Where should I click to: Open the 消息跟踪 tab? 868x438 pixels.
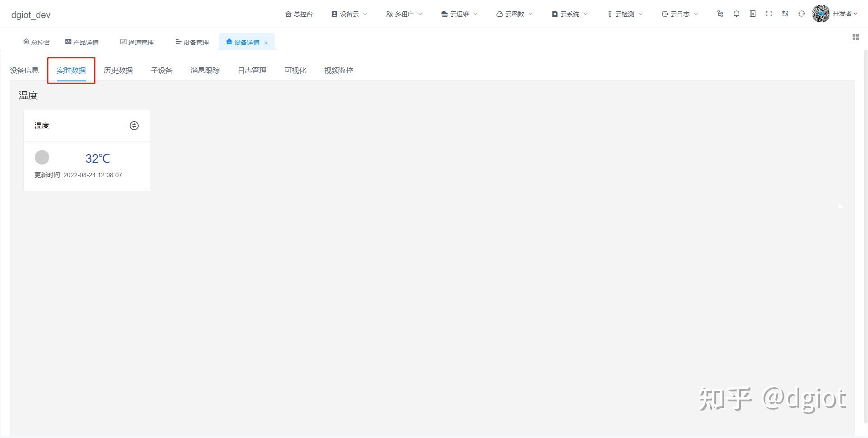pos(204,70)
